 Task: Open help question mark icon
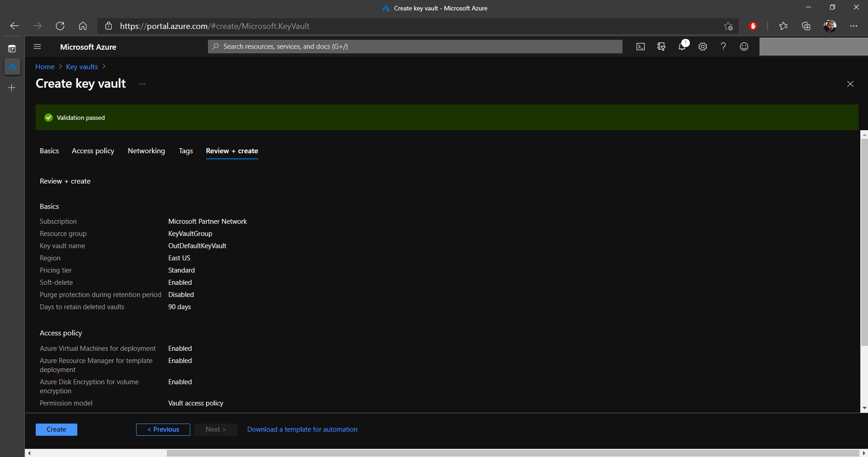[723, 47]
